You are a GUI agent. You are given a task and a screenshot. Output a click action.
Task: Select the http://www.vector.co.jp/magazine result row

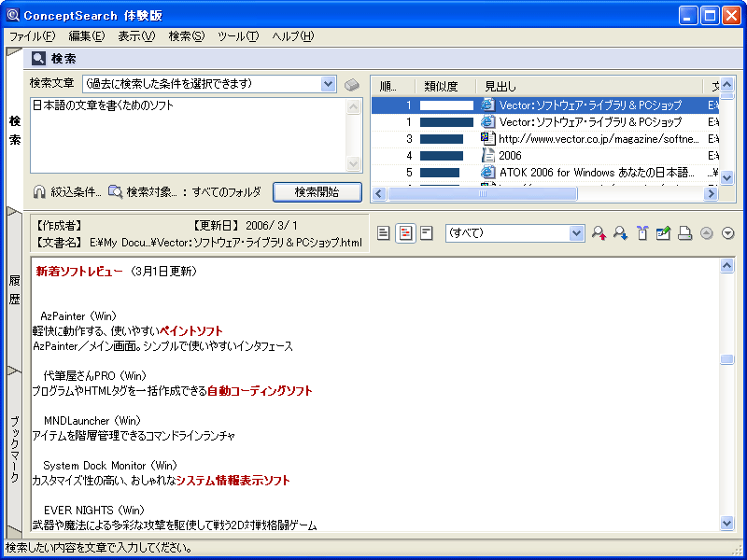544,138
